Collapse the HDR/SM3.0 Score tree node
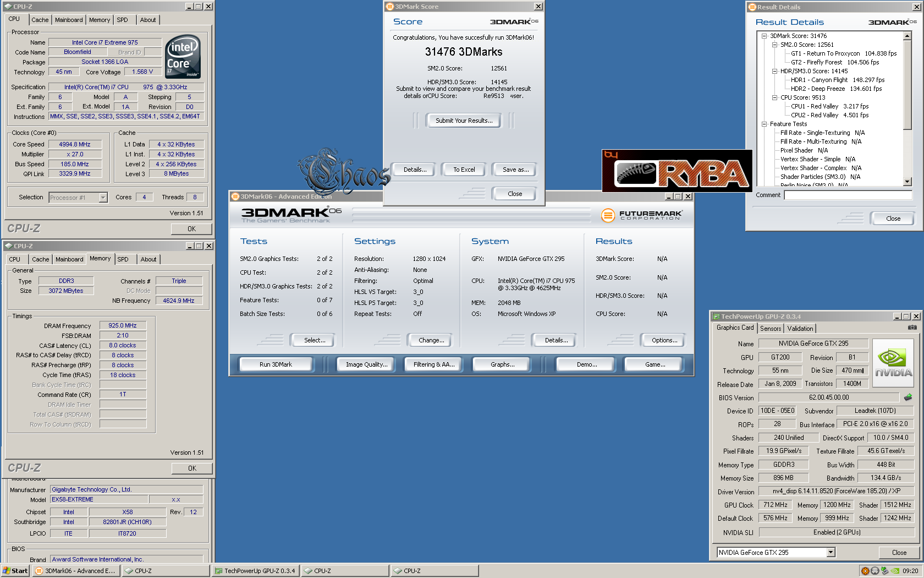Viewport: 924px width, 578px height. pos(774,71)
